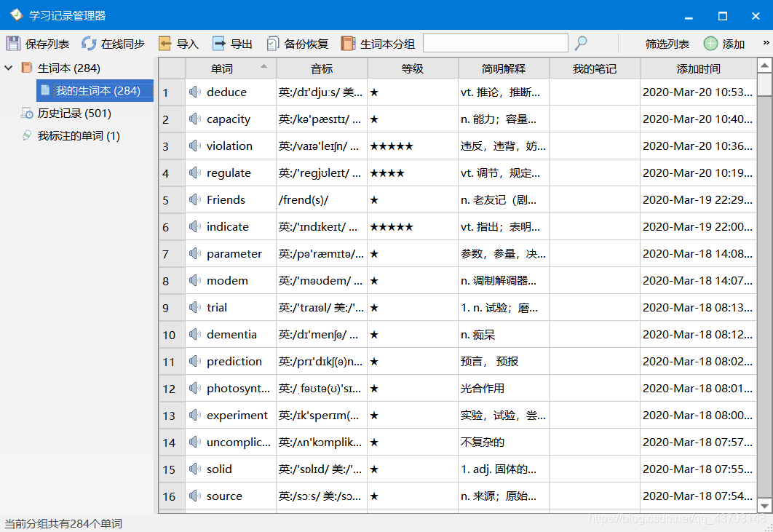Viewport: 773px width, 532px height.
Task: Click the search input field
Action: point(496,44)
